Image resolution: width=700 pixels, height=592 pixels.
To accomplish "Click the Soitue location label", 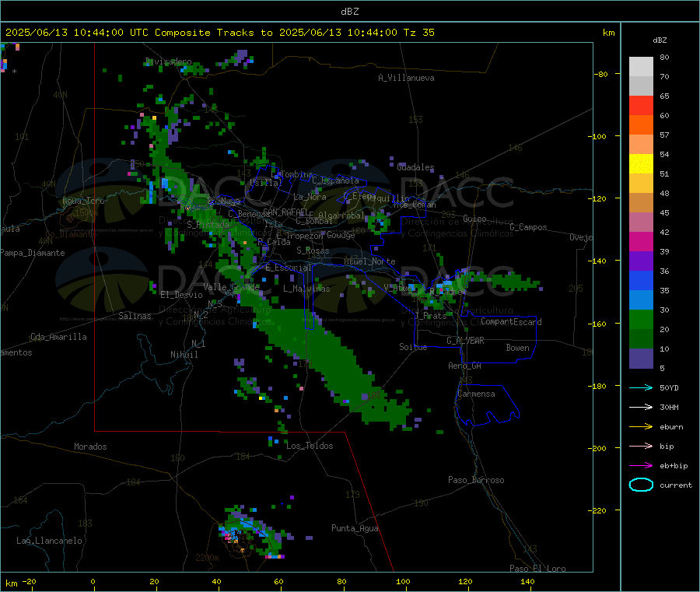I will (413, 346).
